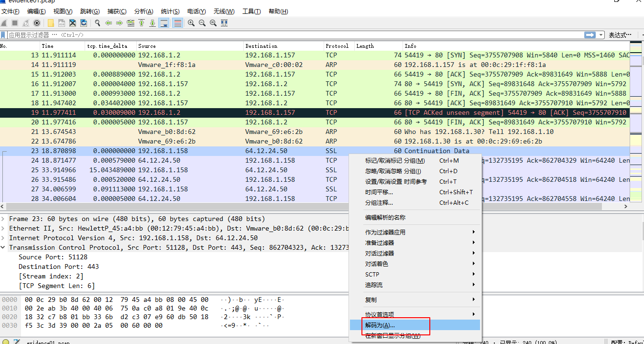The height and width of the screenshot is (344, 644).
Task: Sort by tcp.time_delta column header
Action: pyautogui.click(x=110, y=46)
